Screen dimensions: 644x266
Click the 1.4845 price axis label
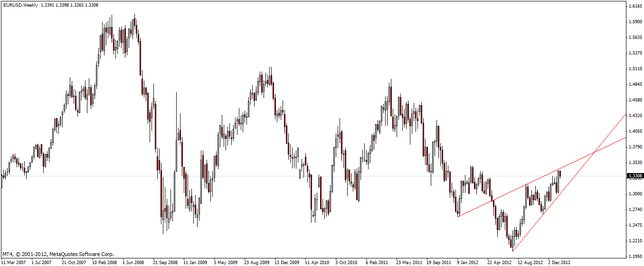coord(635,84)
